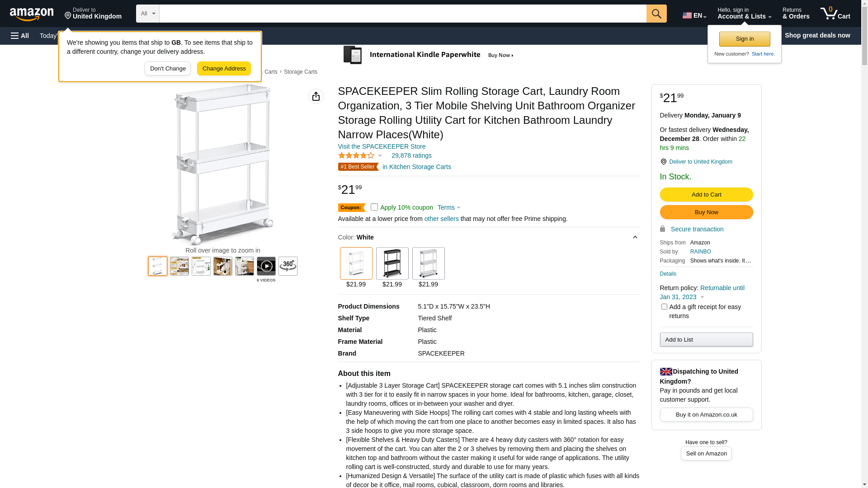Click the Amazon logo

tap(32, 14)
